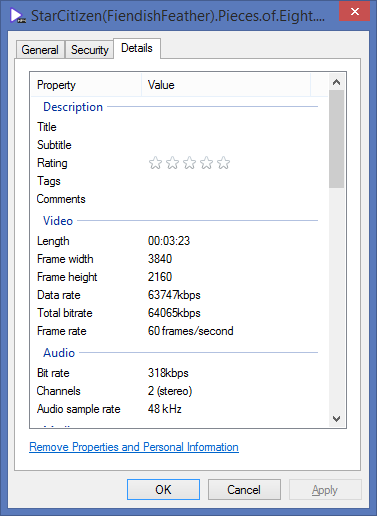Image resolution: width=377 pixels, height=516 pixels.
Task: Click the value 2 (stereo)
Action: pos(170,391)
